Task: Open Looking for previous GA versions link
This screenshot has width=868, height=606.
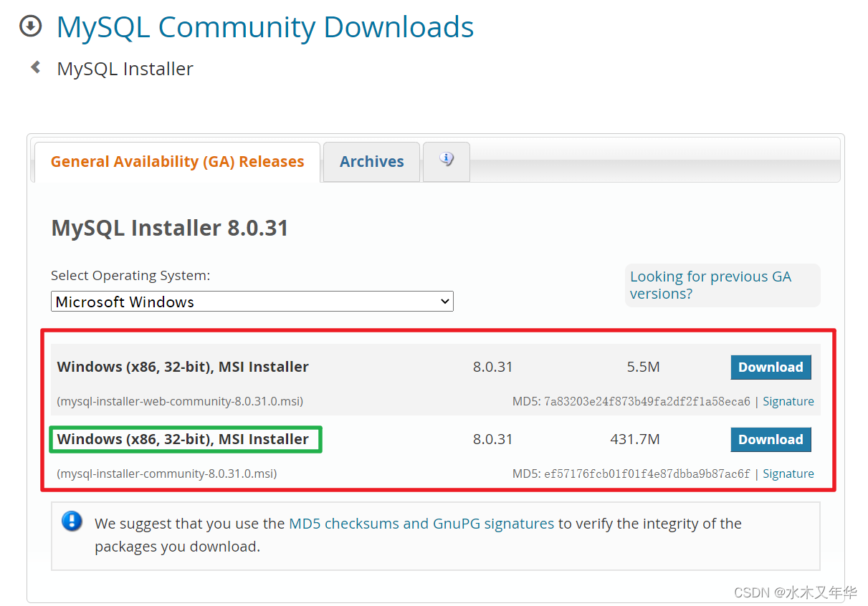Action: (710, 285)
